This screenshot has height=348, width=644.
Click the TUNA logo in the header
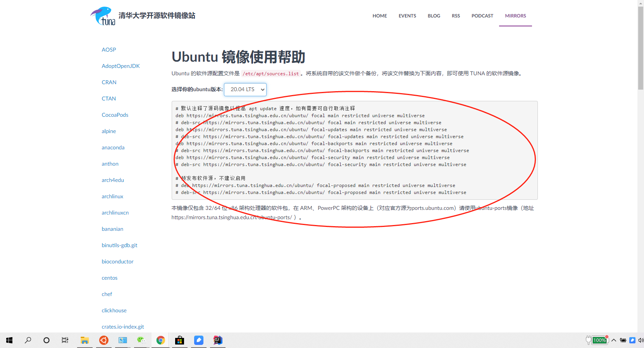[103, 16]
